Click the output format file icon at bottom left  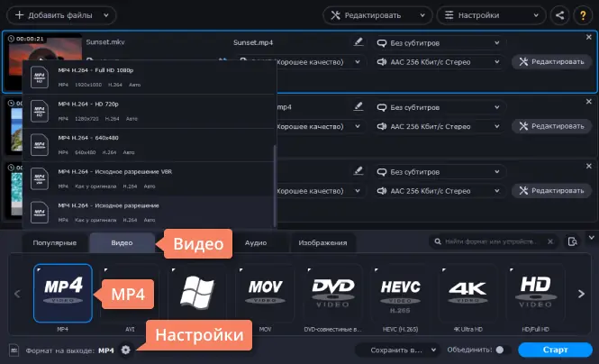point(14,350)
